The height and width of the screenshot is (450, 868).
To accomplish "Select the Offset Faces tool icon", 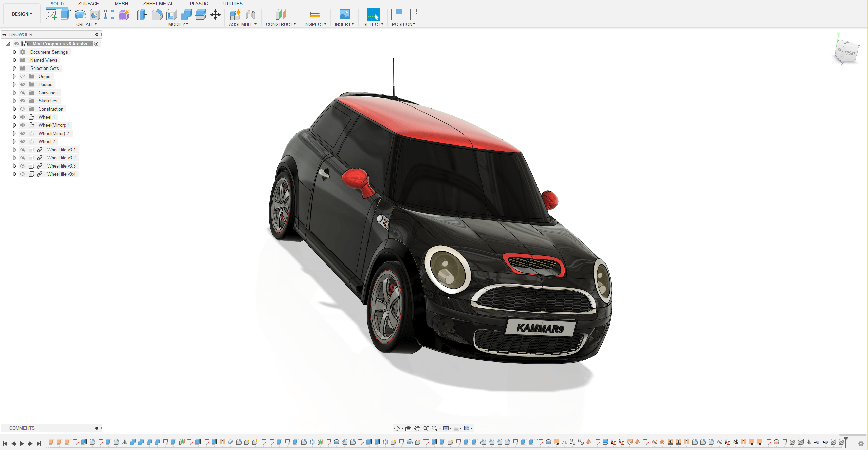I will coord(201,15).
